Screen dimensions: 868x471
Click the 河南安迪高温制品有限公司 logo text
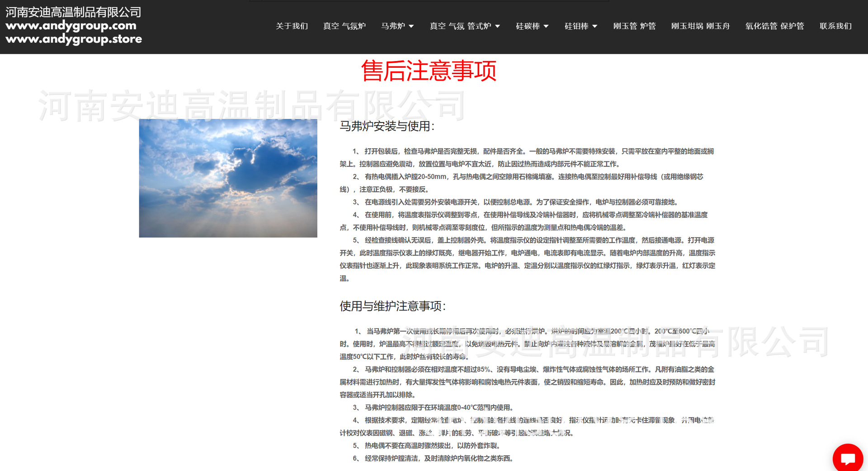(x=73, y=12)
